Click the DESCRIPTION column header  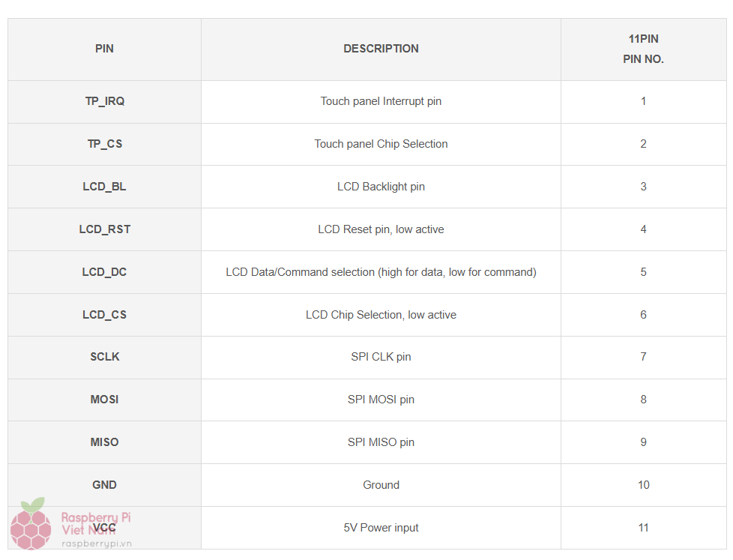381,49
